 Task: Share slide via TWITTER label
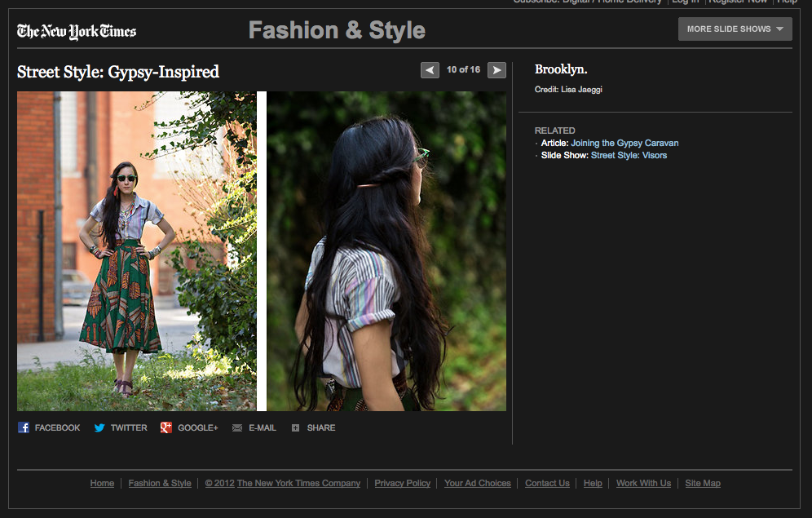pos(129,428)
